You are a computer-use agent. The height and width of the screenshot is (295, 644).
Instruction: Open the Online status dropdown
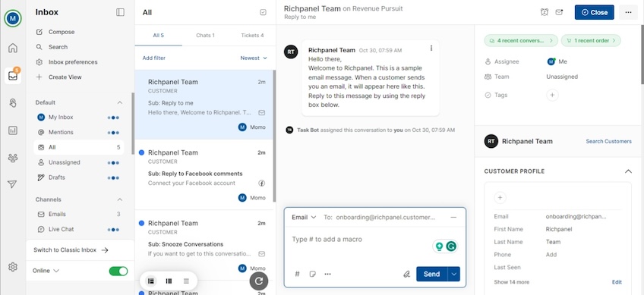[x=46, y=271]
